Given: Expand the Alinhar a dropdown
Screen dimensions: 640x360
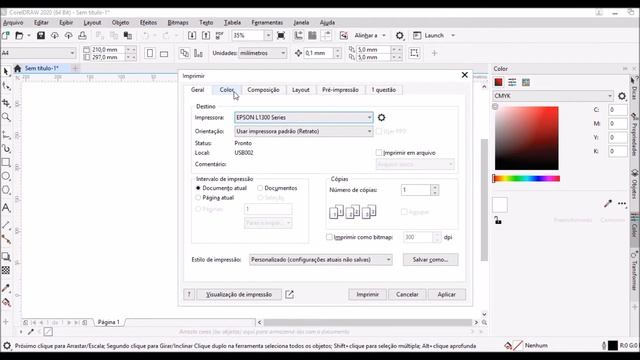Looking at the screenshot, I should 384,36.
